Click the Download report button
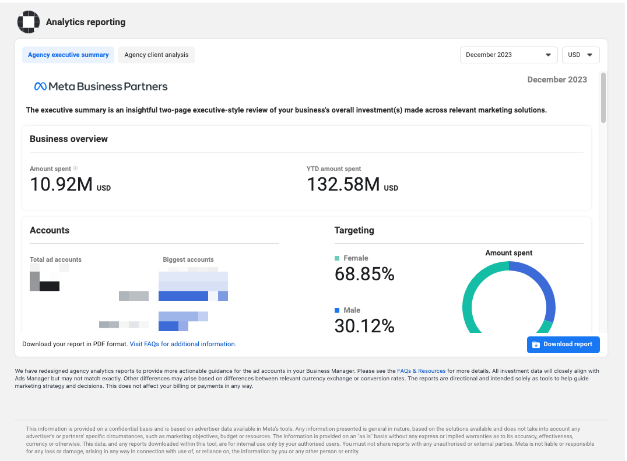 pyautogui.click(x=563, y=344)
